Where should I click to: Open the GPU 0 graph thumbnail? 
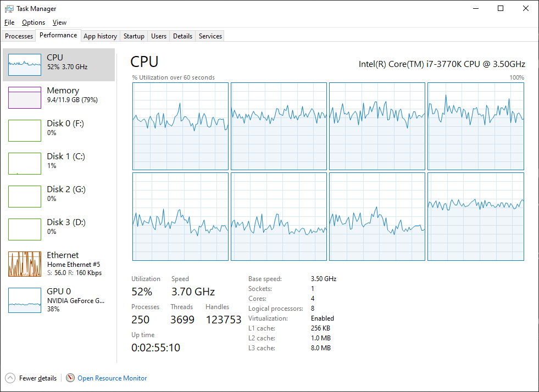[x=25, y=300]
